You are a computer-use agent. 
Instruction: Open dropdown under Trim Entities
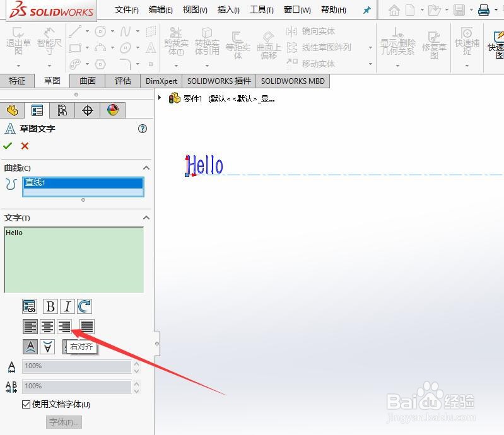176,66
